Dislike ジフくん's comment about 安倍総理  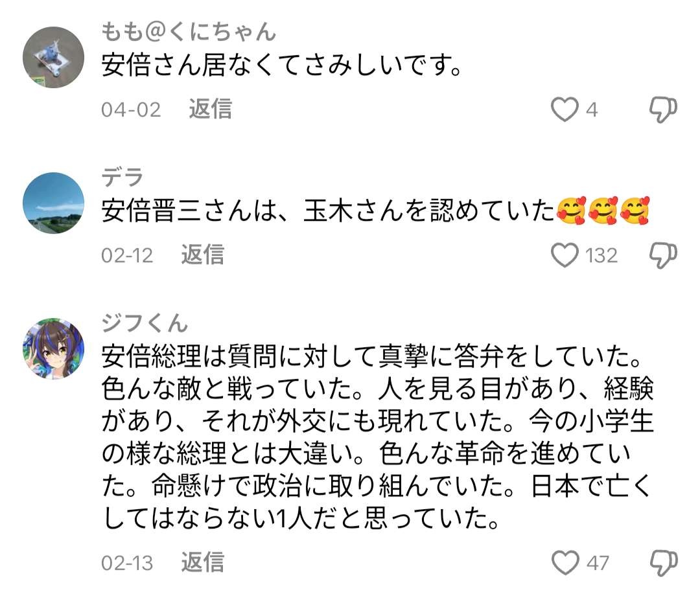tap(663, 562)
